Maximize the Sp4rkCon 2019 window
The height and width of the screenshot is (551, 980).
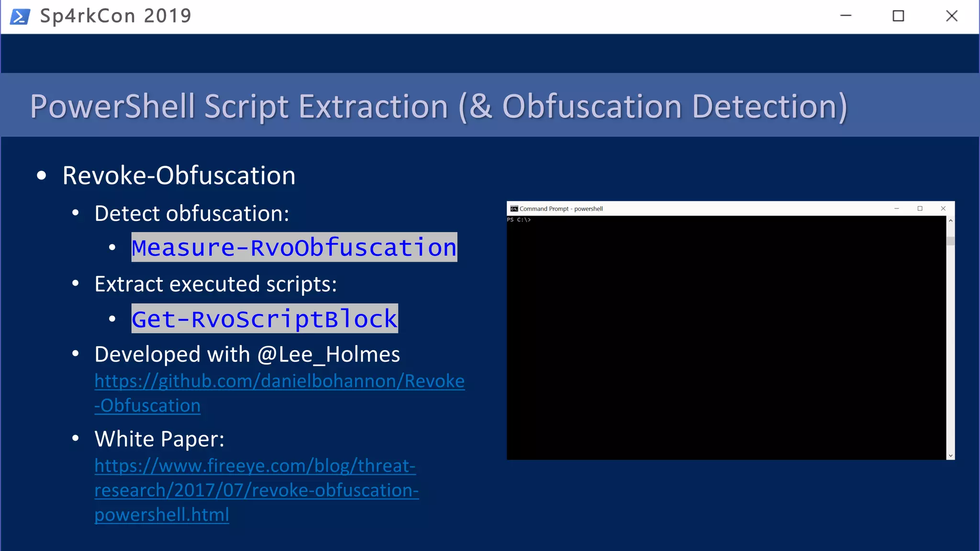click(898, 16)
